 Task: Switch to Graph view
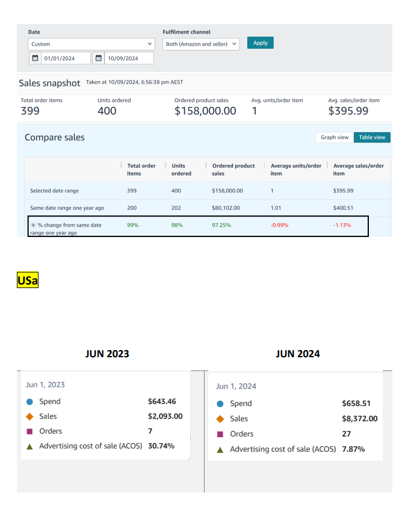pyautogui.click(x=335, y=137)
